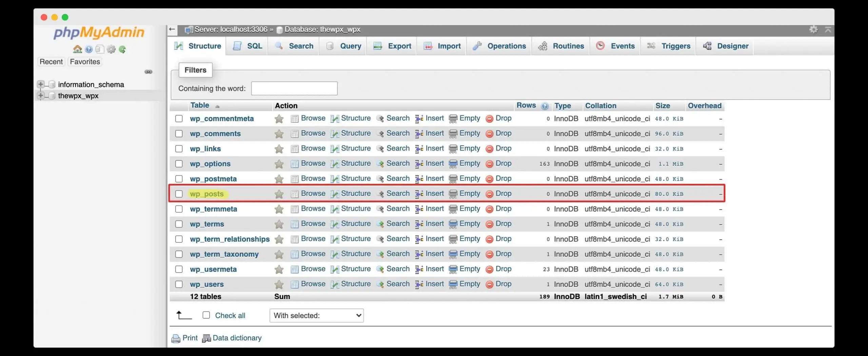Open the settings gear in sidebar

click(x=111, y=49)
